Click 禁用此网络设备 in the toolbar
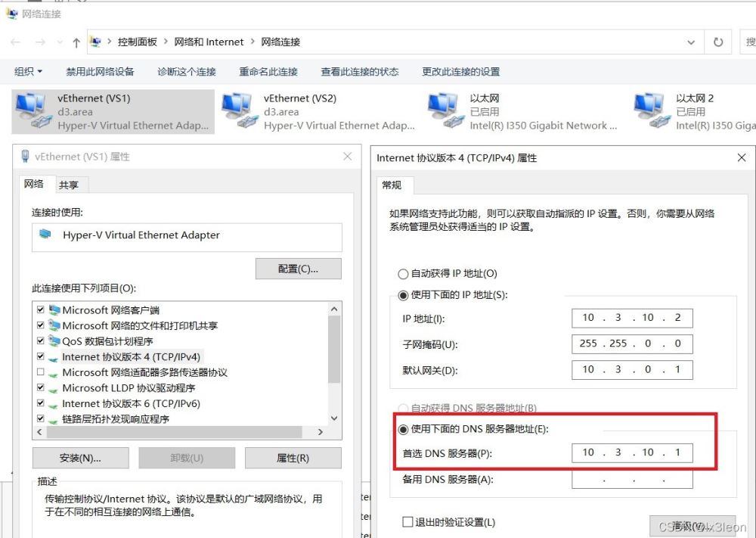The height and width of the screenshot is (538, 756). tap(100, 72)
